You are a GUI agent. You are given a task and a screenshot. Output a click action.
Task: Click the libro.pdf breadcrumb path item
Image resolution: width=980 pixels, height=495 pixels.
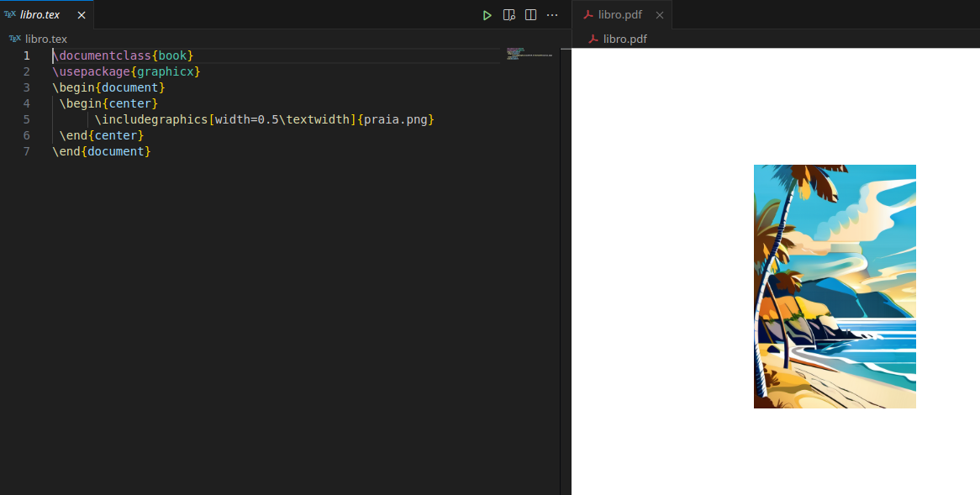(624, 39)
